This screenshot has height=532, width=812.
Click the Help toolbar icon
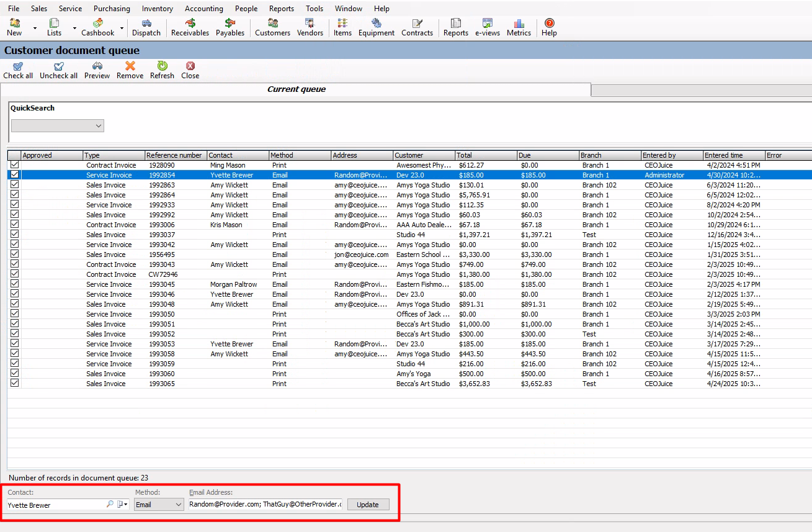(x=549, y=27)
